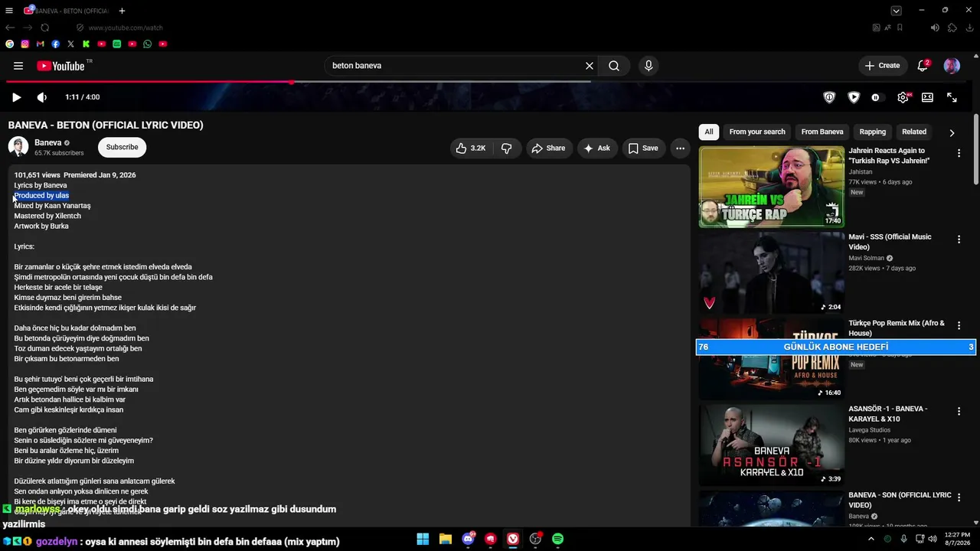Open a new browser tab
Screen dimensions: 980x551
coord(122,11)
